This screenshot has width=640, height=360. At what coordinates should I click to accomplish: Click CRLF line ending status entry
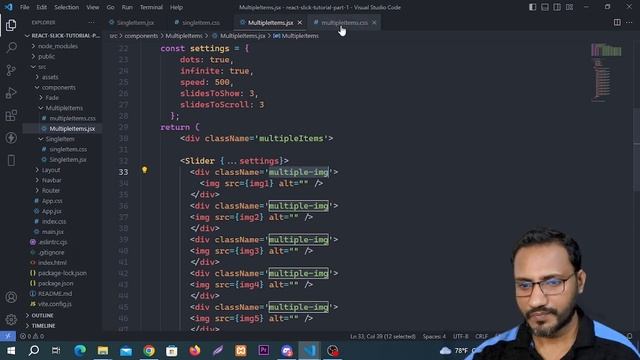point(481,336)
